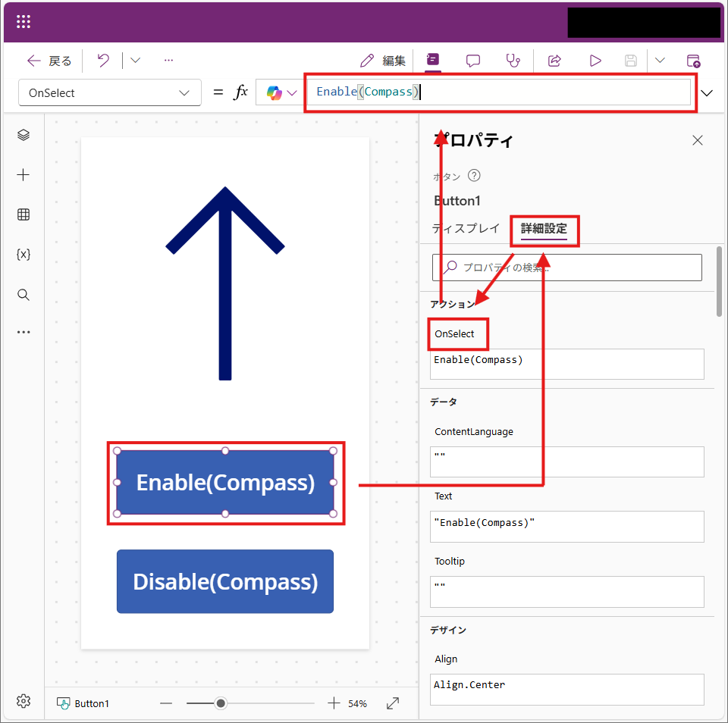Click the Comments speech bubble icon
Viewport: 728px width, 723px height.
(x=473, y=61)
